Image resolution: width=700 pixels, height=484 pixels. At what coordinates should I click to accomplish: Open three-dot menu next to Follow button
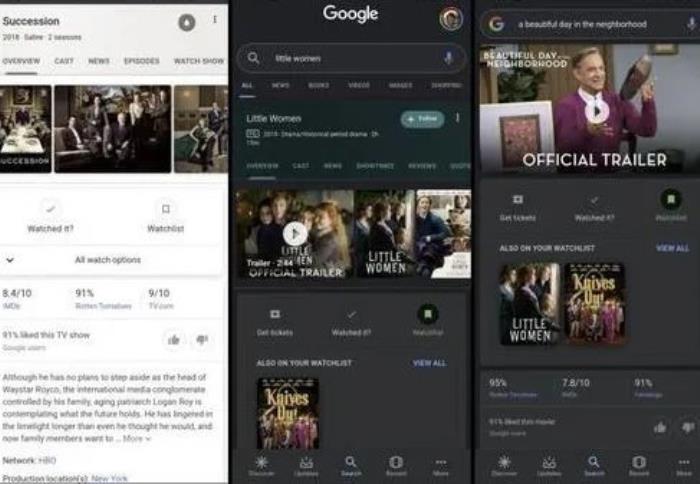pyautogui.click(x=458, y=118)
